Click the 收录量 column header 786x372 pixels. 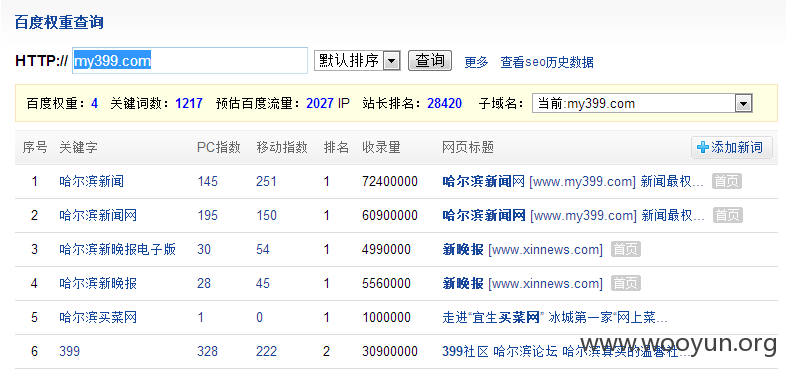click(381, 147)
